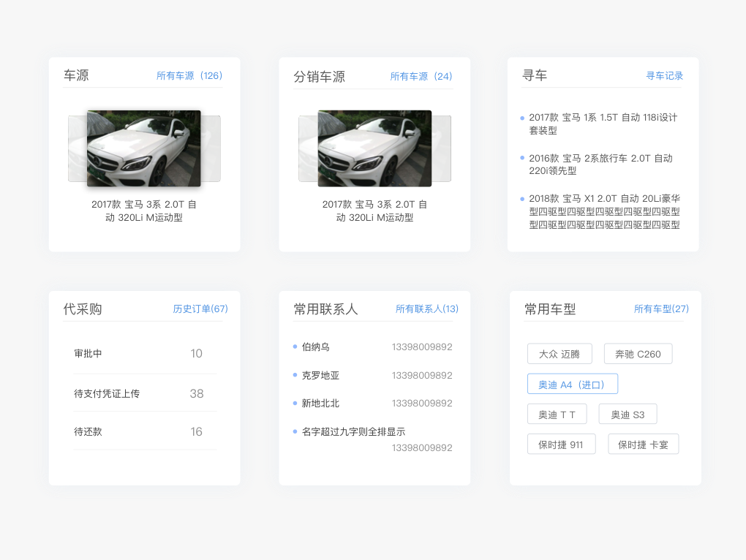Viewport: 746px width, 560px height.
Task: Select contact 新地北北
Action: (x=320, y=404)
